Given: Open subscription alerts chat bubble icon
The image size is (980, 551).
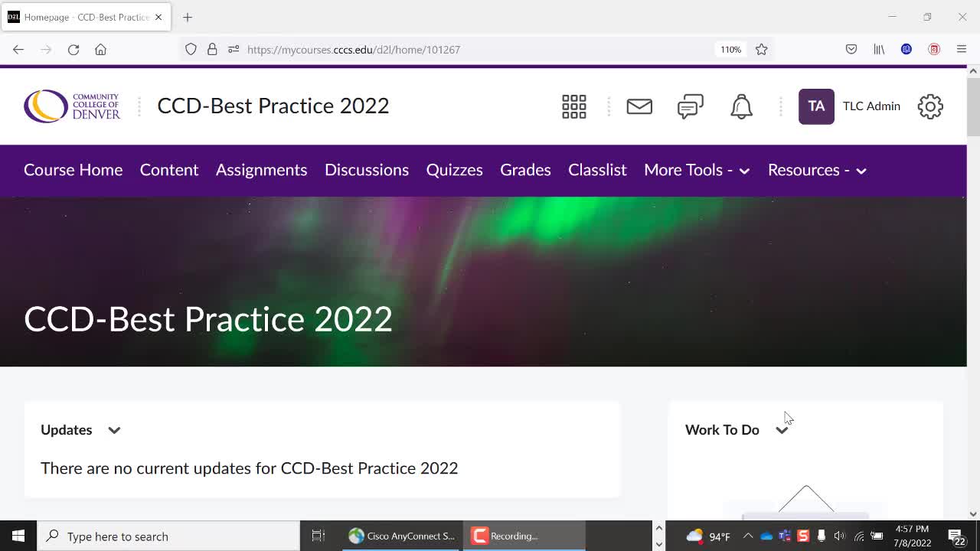Looking at the screenshot, I should click(691, 106).
